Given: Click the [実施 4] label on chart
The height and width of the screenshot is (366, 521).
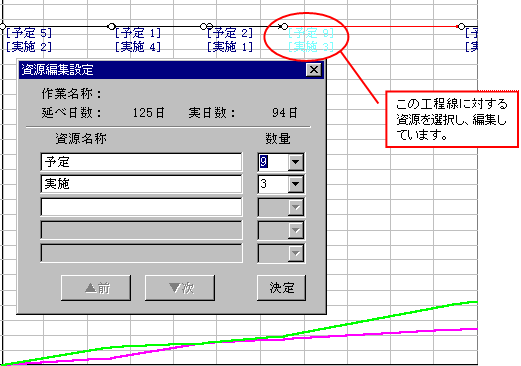Looking at the screenshot, I should click(x=138, y=47).
